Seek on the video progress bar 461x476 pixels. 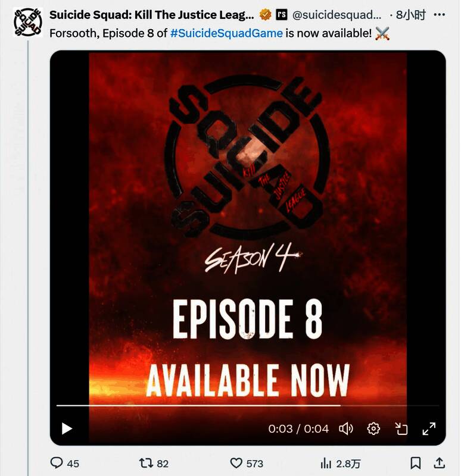click(x=248, y=405)
